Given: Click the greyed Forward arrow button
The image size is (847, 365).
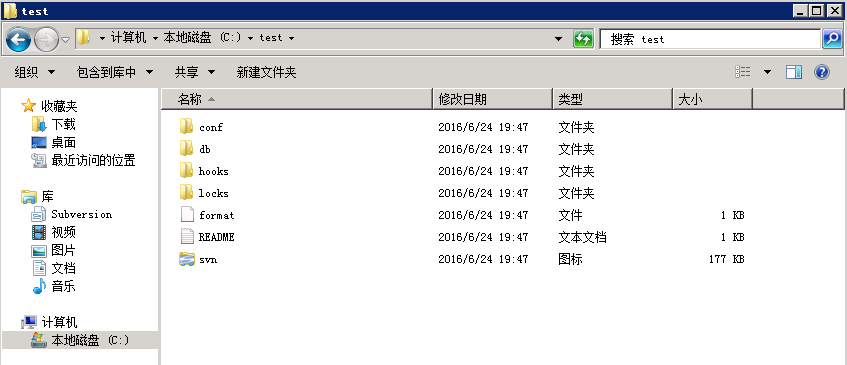Looking at the screenshot, I should pyautogui.click(x=46, y=39).
